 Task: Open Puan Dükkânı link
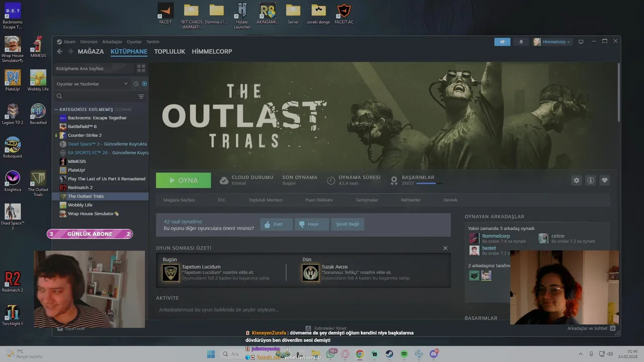point(319,200)
